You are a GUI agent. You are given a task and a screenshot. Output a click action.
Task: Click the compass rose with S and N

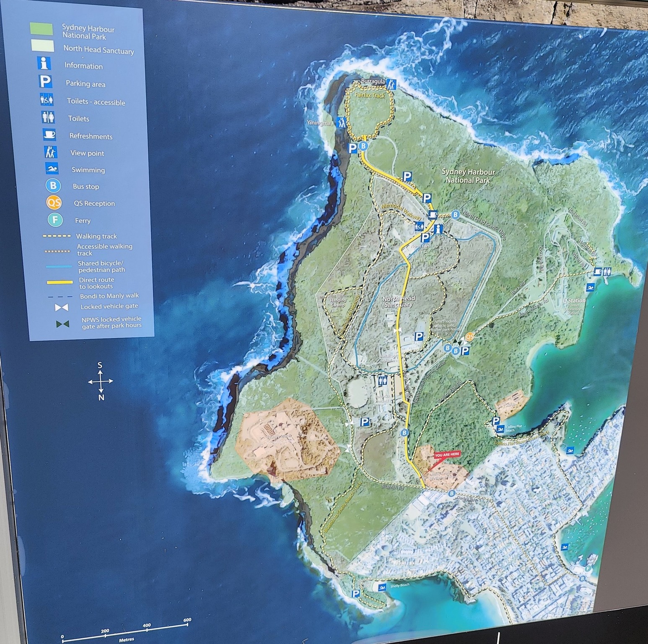click(x=101, y=381)
